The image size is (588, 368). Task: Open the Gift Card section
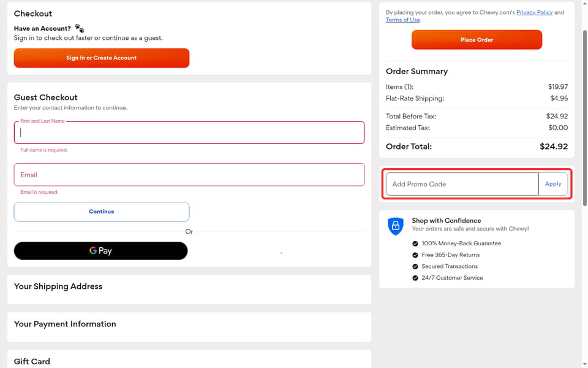[x=189, y=359]
